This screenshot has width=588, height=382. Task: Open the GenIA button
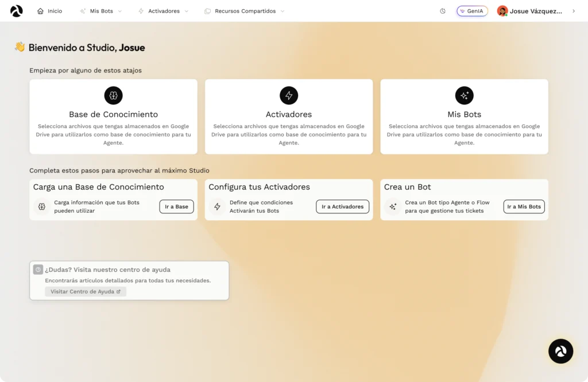tap(472, 11)
